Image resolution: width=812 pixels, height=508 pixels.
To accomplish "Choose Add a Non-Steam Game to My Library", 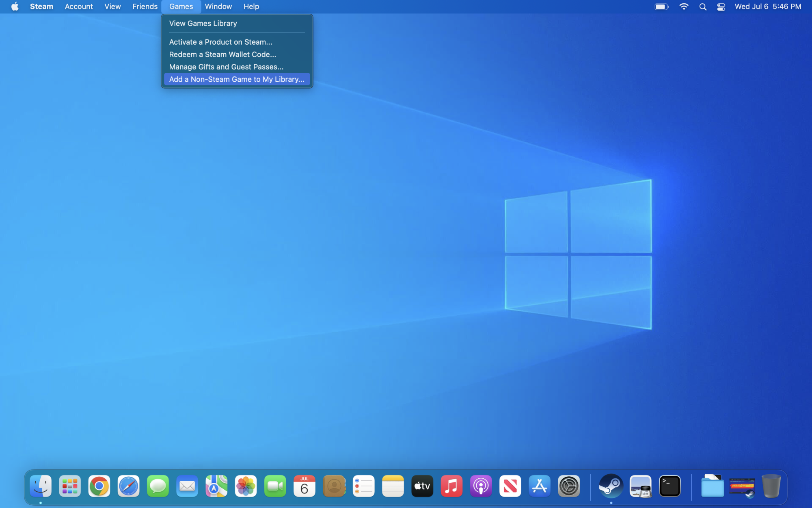I will (x=237, y=79).
